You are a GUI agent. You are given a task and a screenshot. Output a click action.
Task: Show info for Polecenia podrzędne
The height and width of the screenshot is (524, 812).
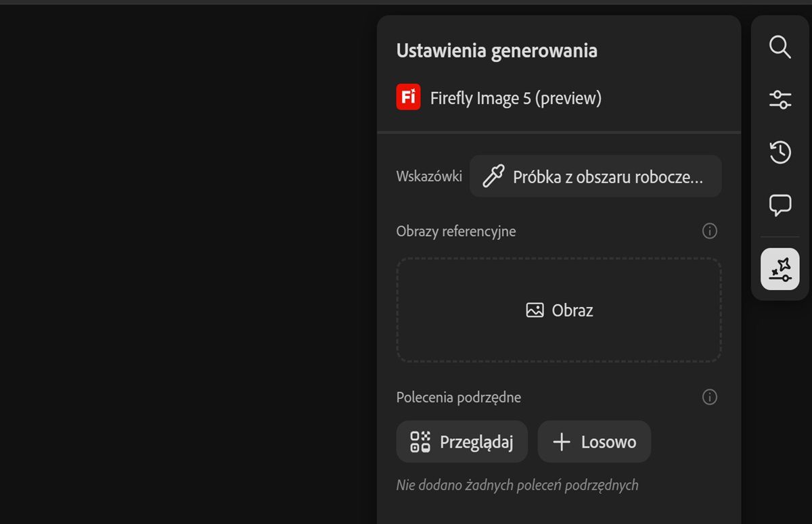click(709, 397)
